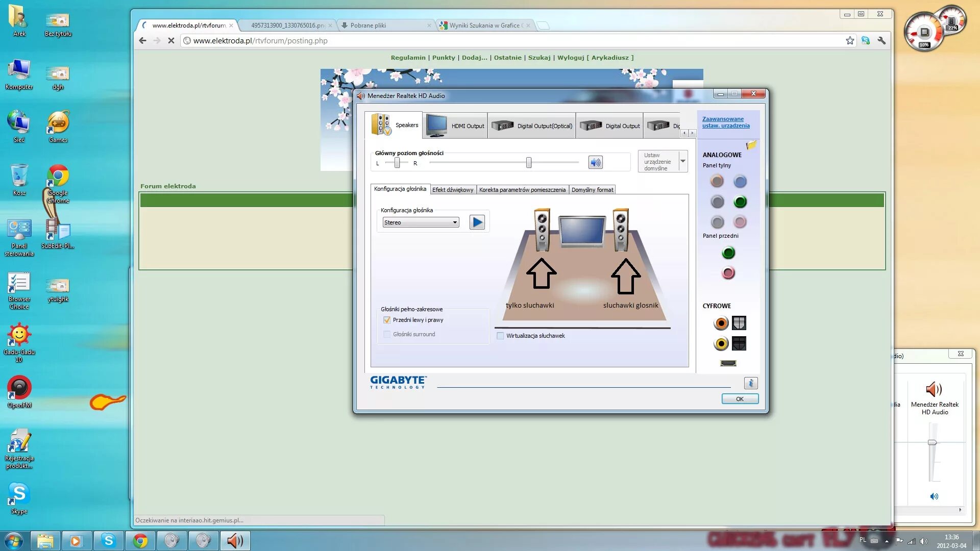Mute speaker in volume mixer panel
The width and height of the screenshot is (980, 551).
pyautogui.click(x=934, y=496)
